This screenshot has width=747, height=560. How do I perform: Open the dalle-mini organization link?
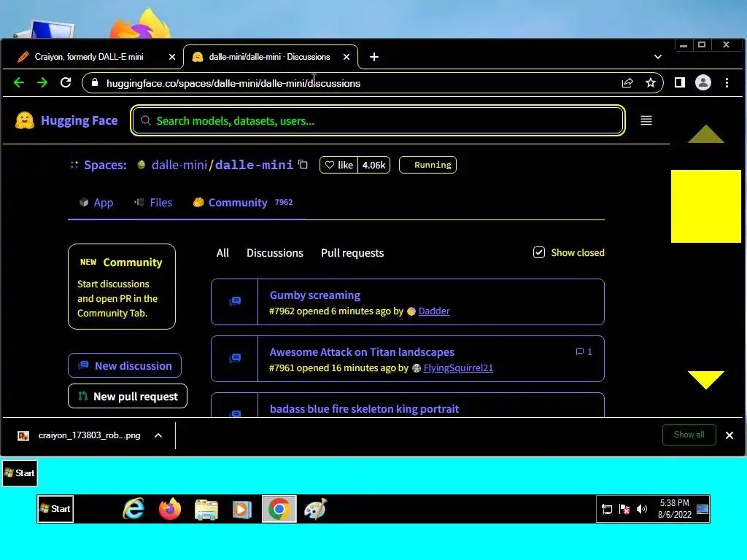pos(179,165)
